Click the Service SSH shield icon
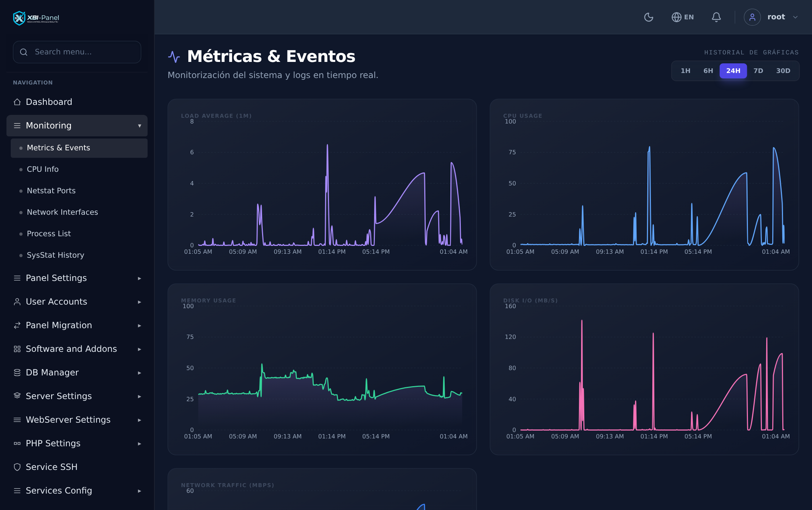This screenshot has width=812, height=510. pyautogui.click(x=17, y=467)
